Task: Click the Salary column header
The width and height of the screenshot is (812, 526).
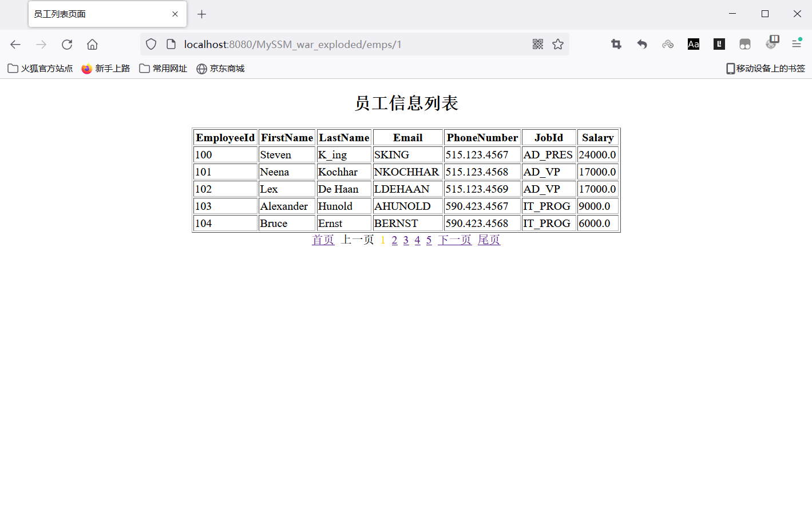Action: coord(598,138)
